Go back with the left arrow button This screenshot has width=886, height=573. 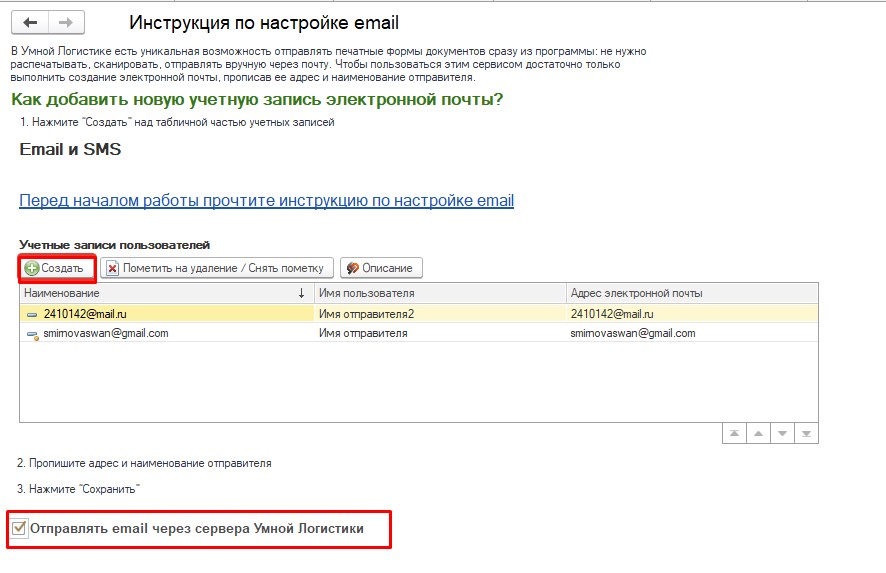click(x=30, y=23)
